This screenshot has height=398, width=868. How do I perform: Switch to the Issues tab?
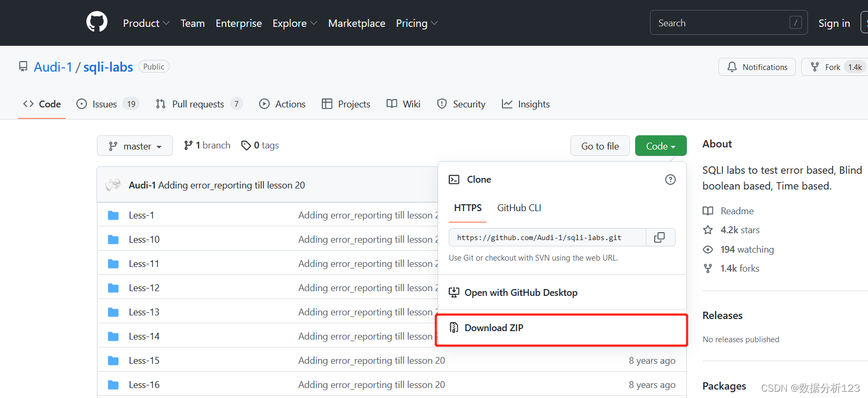coord(107,104)
